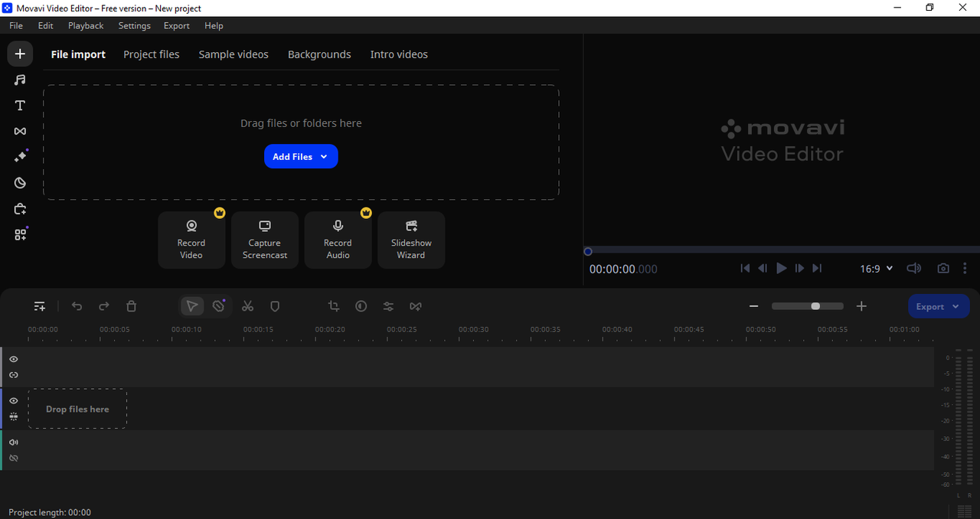Open the File menu
Screen dimensions: 980x519
click(x=16, y=25)
